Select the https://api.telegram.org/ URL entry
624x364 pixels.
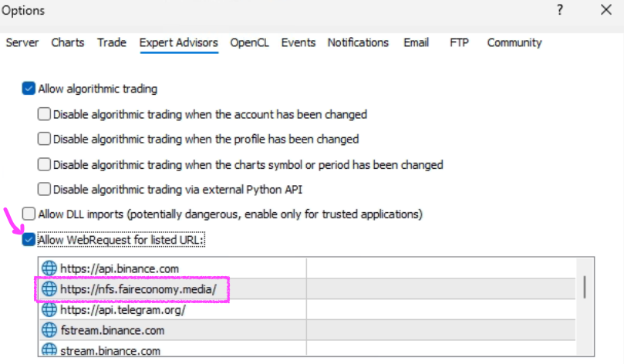point(123,310)
